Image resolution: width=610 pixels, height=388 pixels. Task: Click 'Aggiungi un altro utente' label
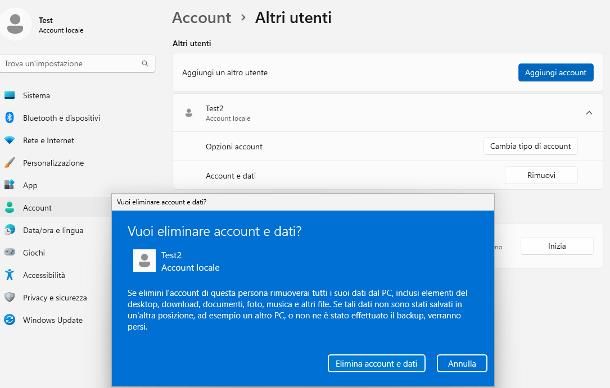[224, 73]
